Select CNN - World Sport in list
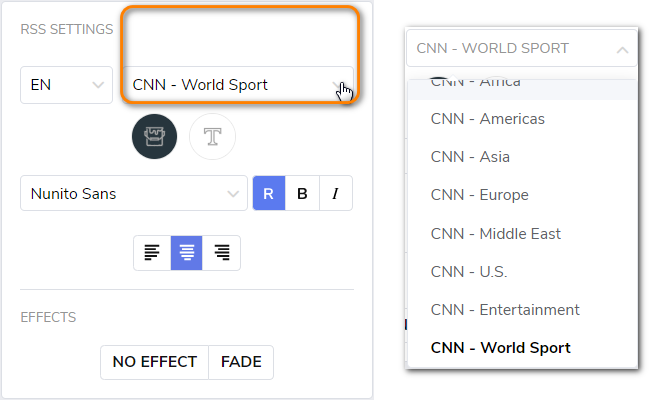651x400 pixels. 522,348
